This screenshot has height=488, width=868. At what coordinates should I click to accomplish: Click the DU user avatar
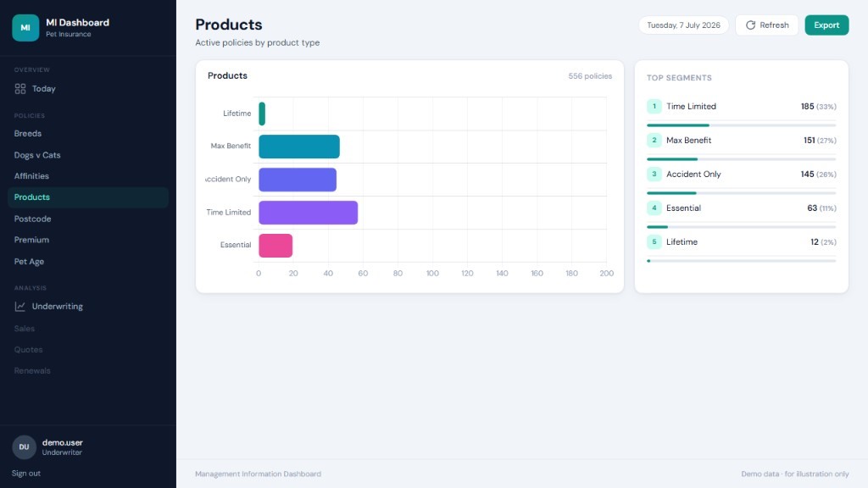[x=24, y=447]
